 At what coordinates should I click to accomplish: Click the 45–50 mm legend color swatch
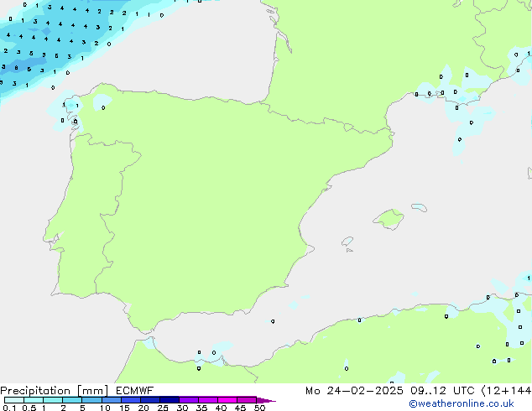[247, 400]
